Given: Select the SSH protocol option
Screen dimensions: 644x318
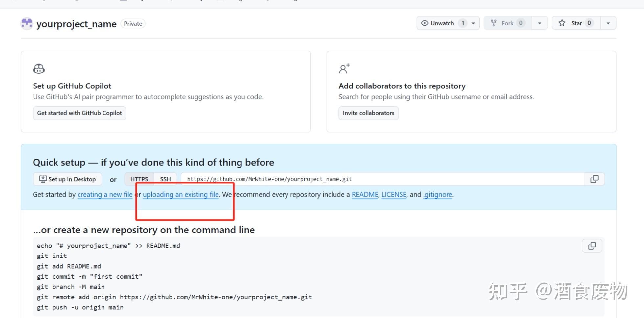Looking at the screenshot, I should (x=165, y=179).
